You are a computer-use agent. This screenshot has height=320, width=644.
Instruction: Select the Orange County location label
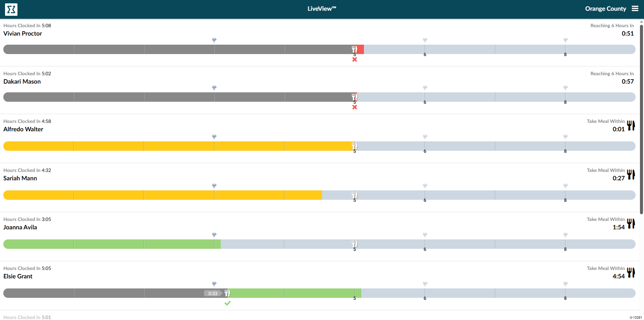pos(605,9)
